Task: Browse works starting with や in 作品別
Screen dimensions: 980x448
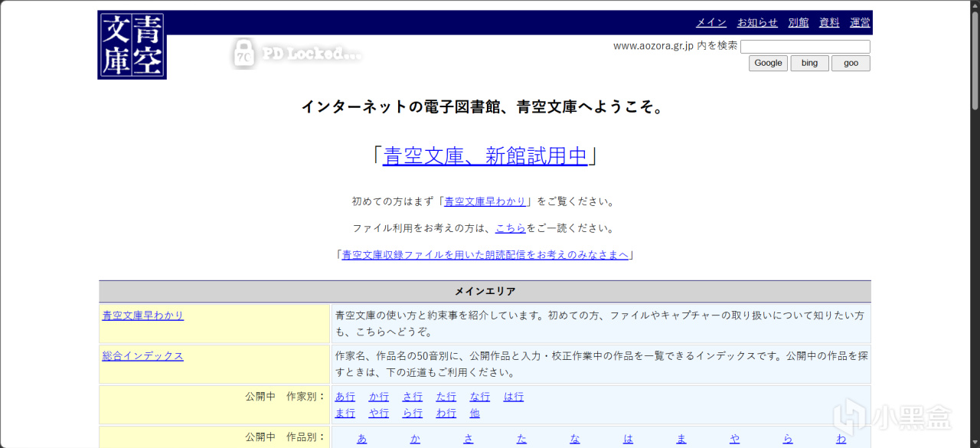Action: click(734, 439)
